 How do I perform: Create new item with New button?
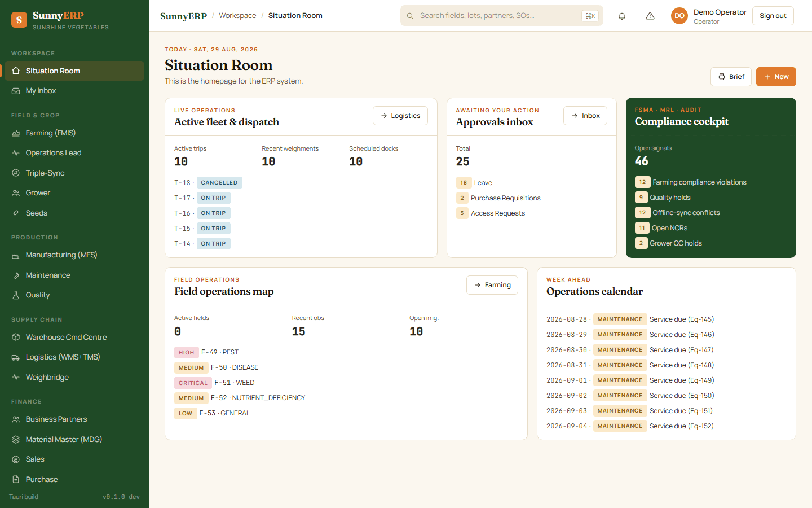[776, 77]
